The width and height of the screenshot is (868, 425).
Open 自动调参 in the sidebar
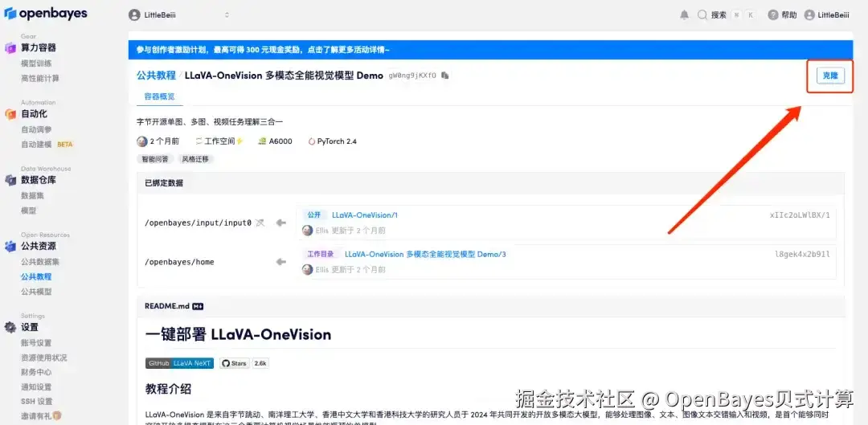coord(36,129)
